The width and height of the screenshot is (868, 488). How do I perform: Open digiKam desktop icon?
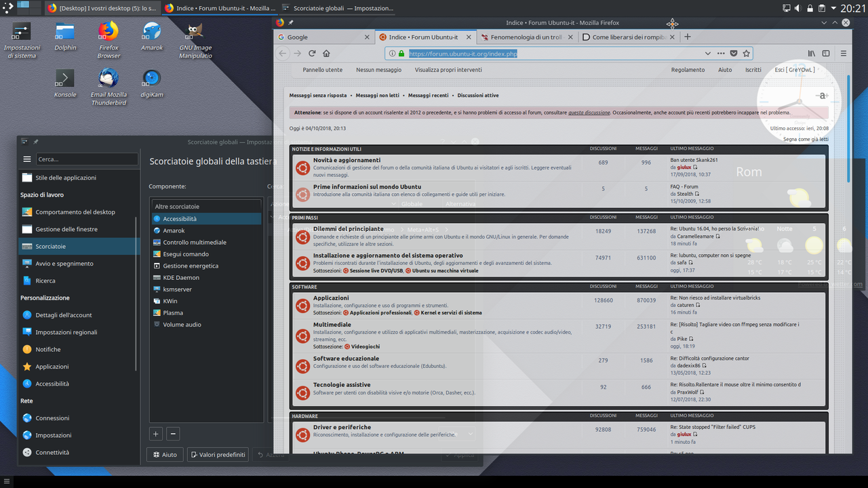tap(152, 84)
